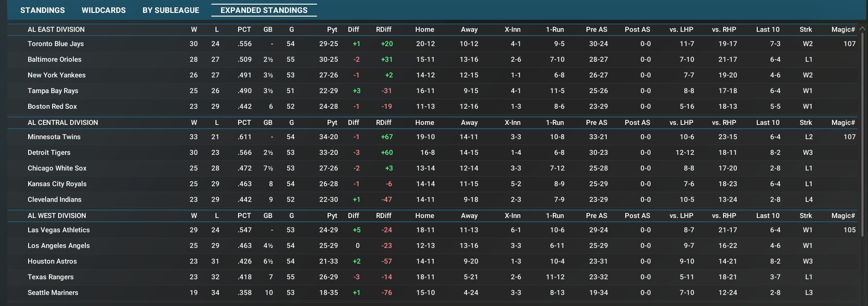Sort AL East by RDiff header
The height and width of the screenshot is (306, 868).
pyautogui.click(x=383, y=29)
